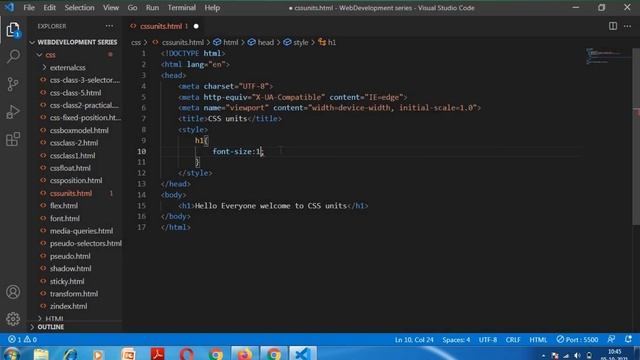Click the editor minimap

pos(608,56)
